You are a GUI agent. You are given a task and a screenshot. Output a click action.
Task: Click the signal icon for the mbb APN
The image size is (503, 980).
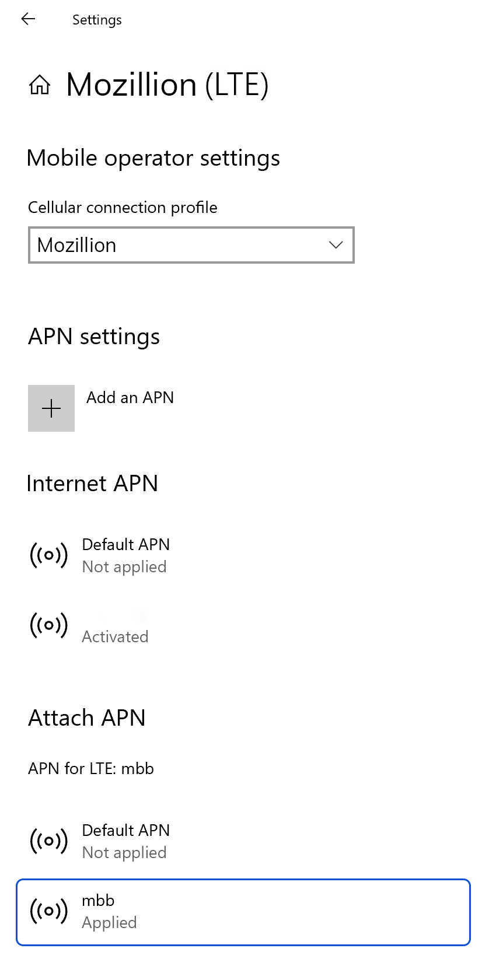[49, 911]
